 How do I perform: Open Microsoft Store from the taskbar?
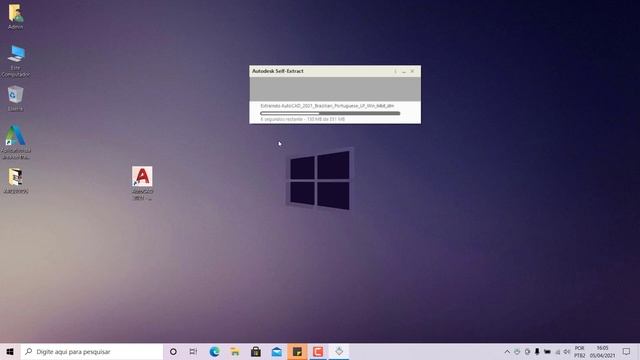[256, 351]
